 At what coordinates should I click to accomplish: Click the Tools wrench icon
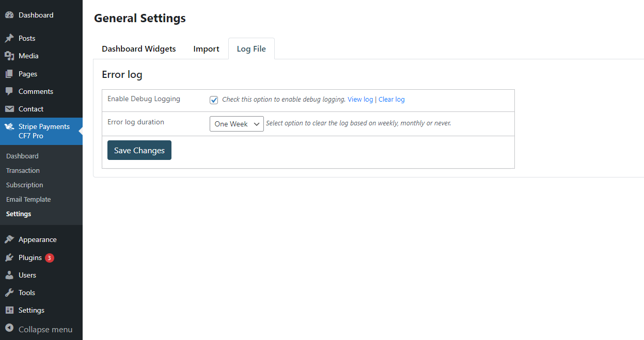(9, 293)
